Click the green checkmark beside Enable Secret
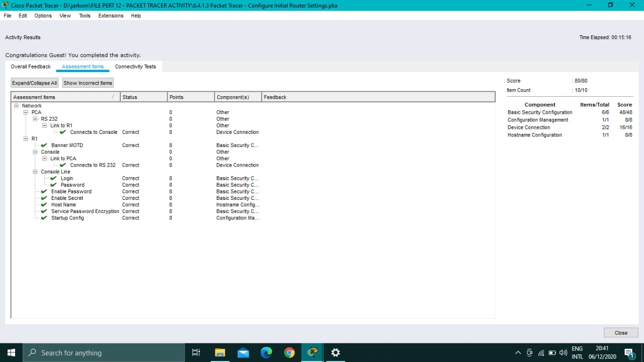The width and height of the screenshot is (644, 362). [x=44, y=198]
